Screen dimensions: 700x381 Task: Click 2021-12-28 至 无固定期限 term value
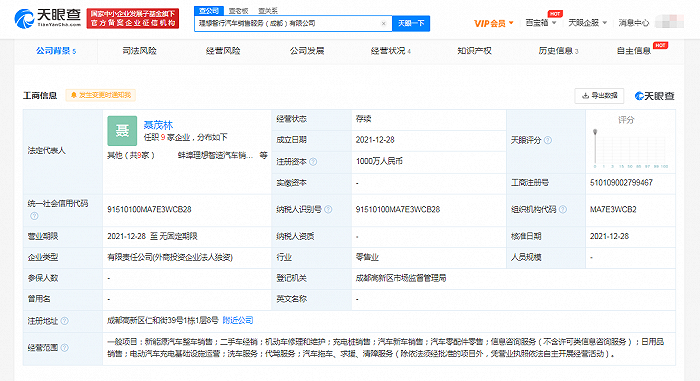point(152,236)
